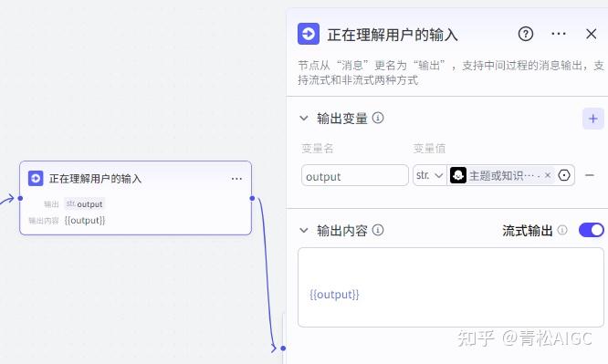This screenshot has height=364, width=608.
Task: Click the GitHub-style avatar icon in variable value
Action: pos(458,175)
